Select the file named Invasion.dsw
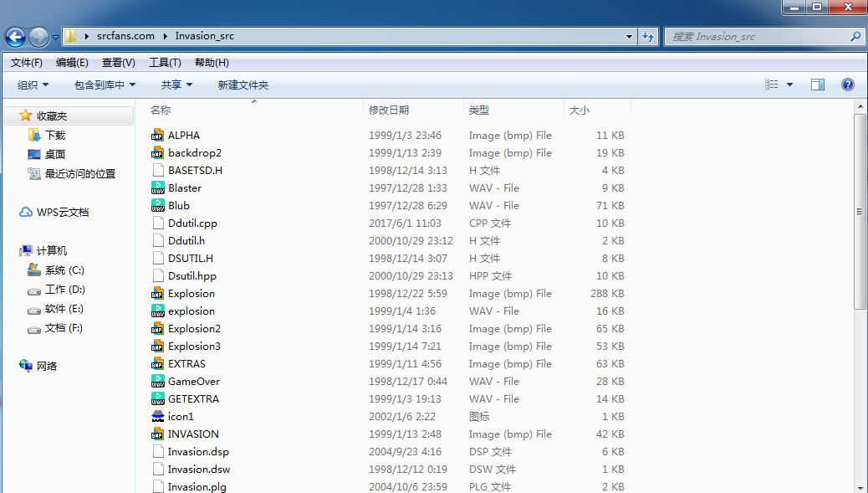The image size is (868, 493). (199, 470)
